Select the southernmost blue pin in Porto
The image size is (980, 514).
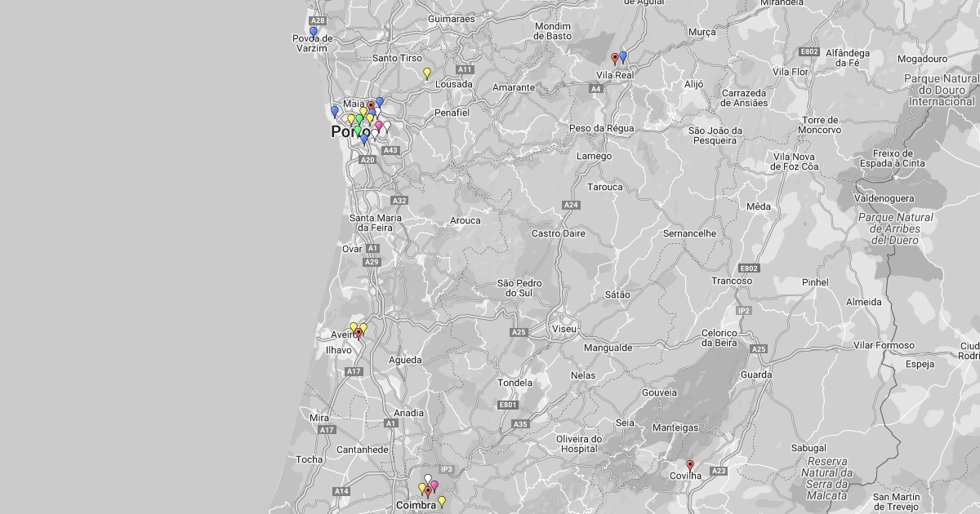364,139
